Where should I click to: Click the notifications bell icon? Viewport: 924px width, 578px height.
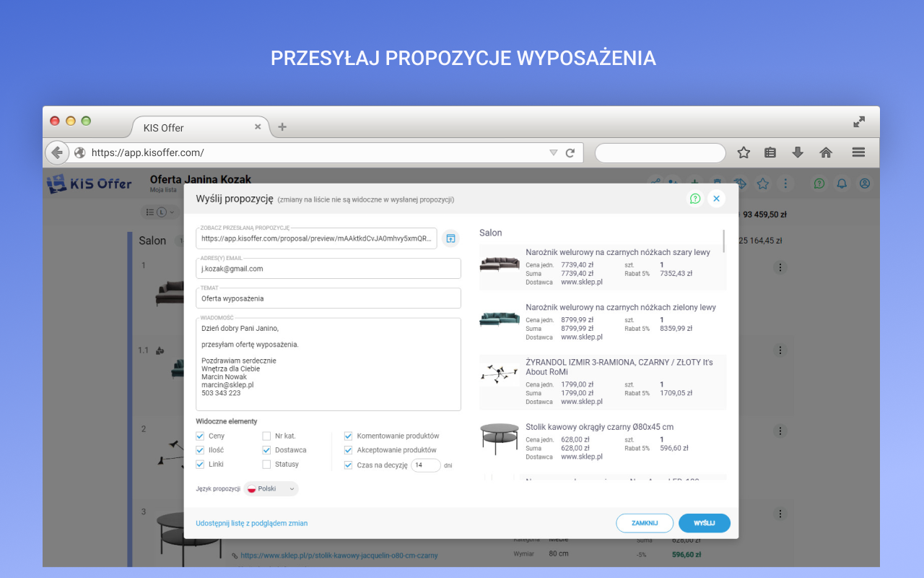(841, 184)
